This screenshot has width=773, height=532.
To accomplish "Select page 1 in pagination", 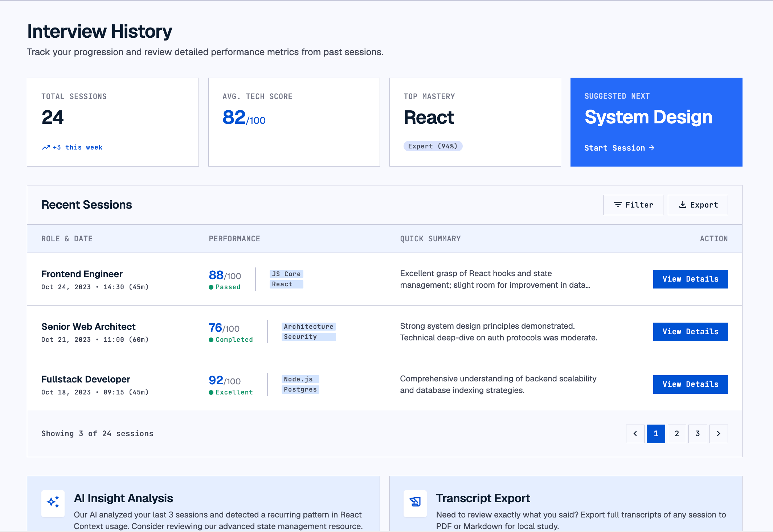I will (x=656, y=434).
